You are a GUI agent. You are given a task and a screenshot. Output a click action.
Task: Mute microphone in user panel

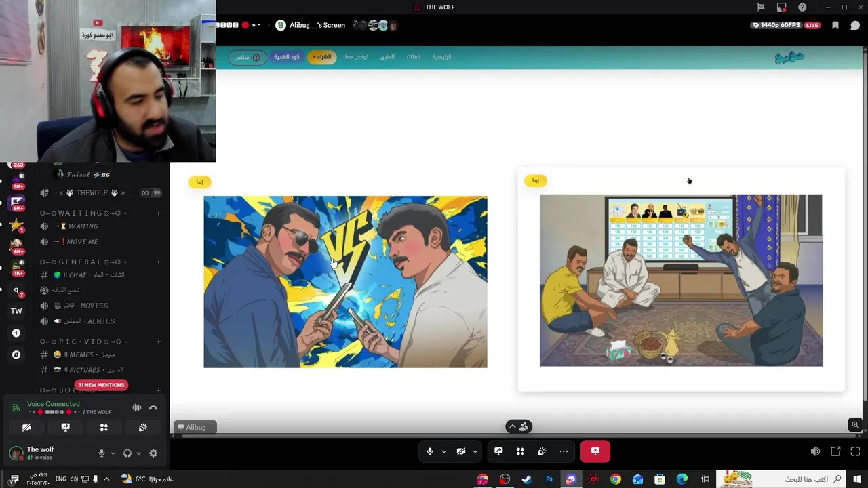click(102, 453)
